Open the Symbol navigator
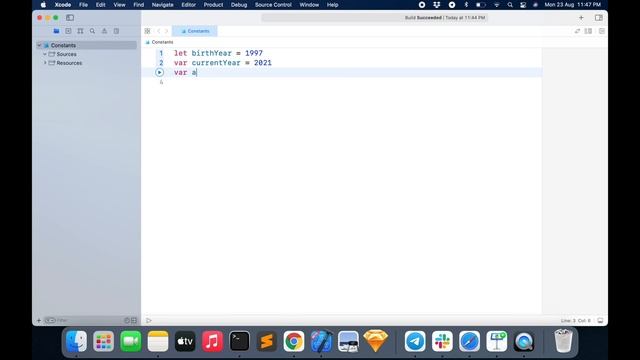The height and width of the screenshot is (360, 640). point(80,31)
